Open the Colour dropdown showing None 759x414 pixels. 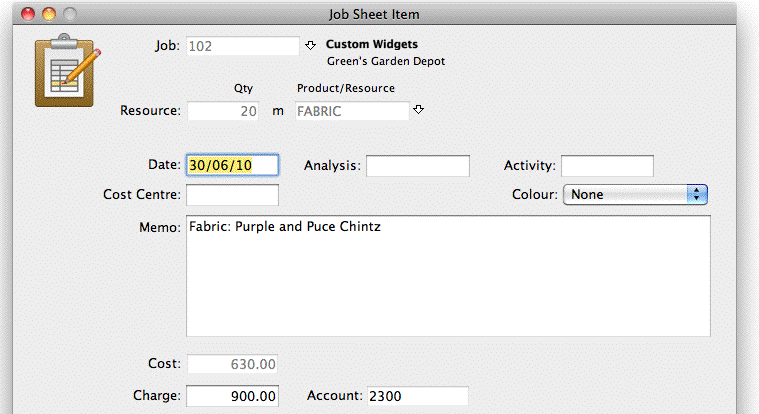635,195
